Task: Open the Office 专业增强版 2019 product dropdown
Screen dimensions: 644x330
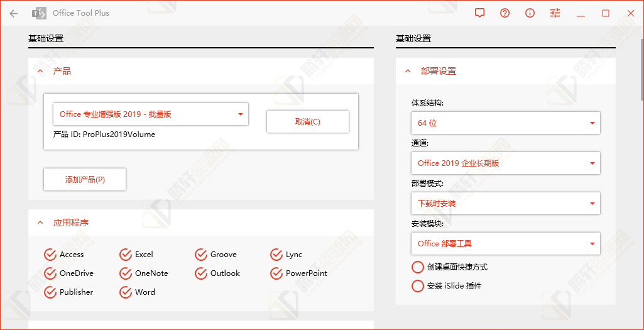Action: tap(151, 114)
